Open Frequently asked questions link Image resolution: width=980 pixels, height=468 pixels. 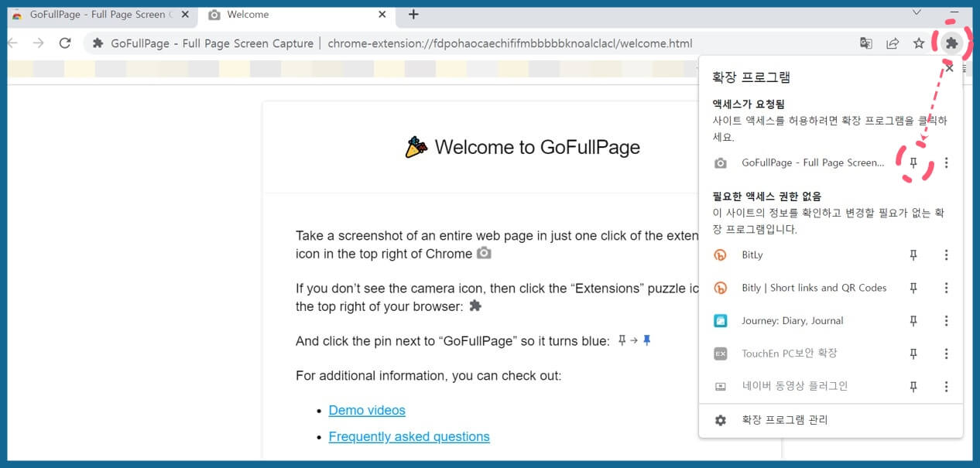pyautogui.click(x=409, y=436)
